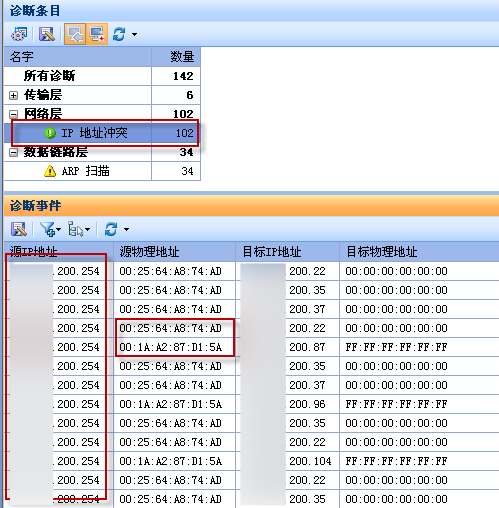Toggle the highlighted back-arrow view icon
The image size is (499, 508).
[x=75, y=34]
